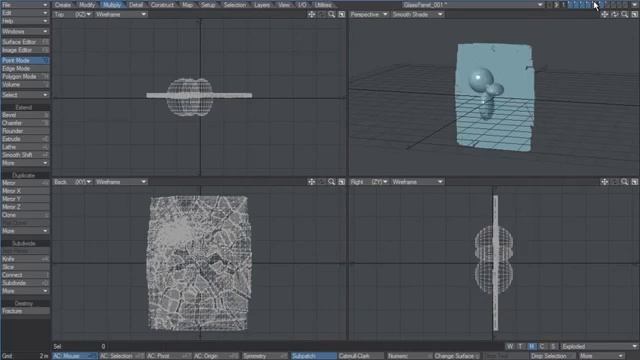Switch to the Create tab
This screenshot has width=640, height=360.
[x=63, y=5]
